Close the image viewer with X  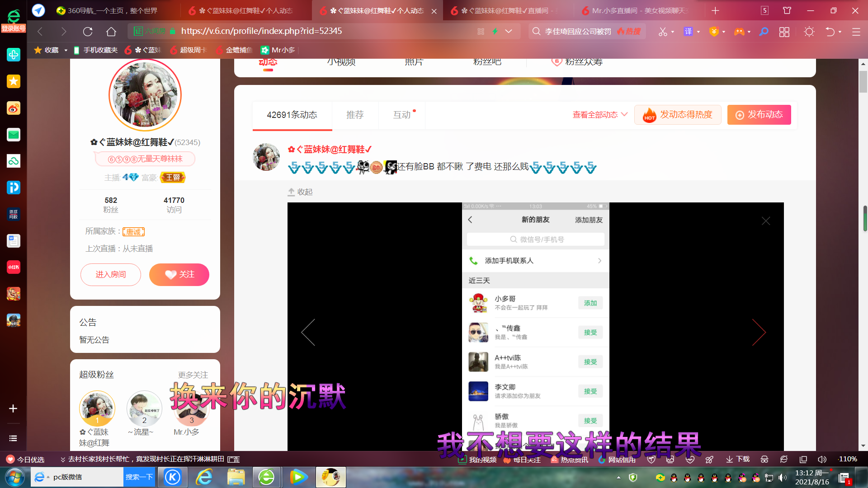tap(766, 221)
